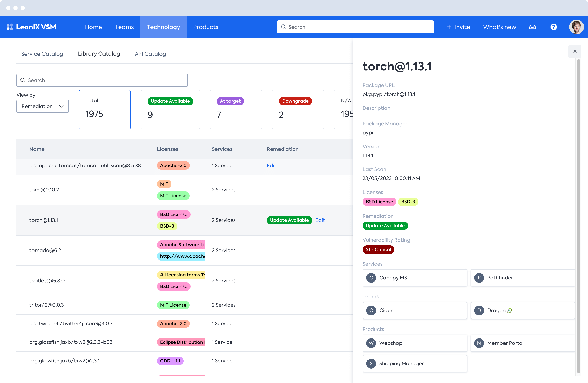Go to the Home menu
Screen dimensions: 588x383
point(93,27)
